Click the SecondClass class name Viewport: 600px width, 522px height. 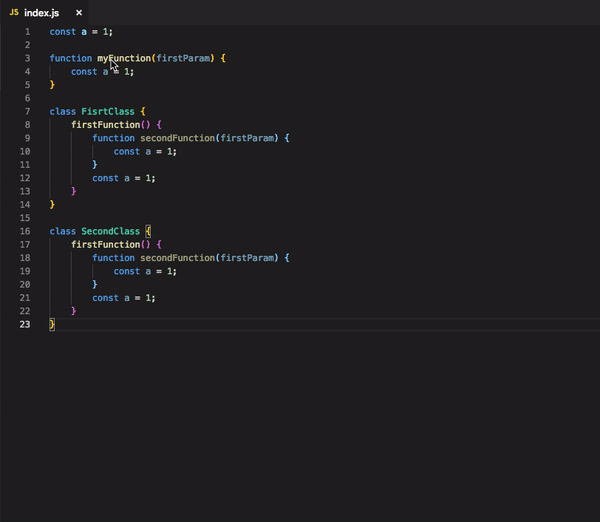(x=110, y=231)
